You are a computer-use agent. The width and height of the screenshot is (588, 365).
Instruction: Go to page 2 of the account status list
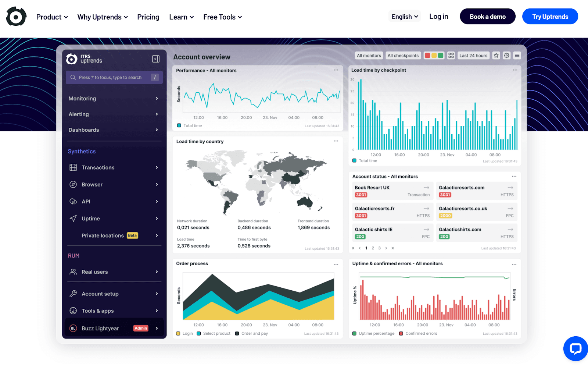373,248
